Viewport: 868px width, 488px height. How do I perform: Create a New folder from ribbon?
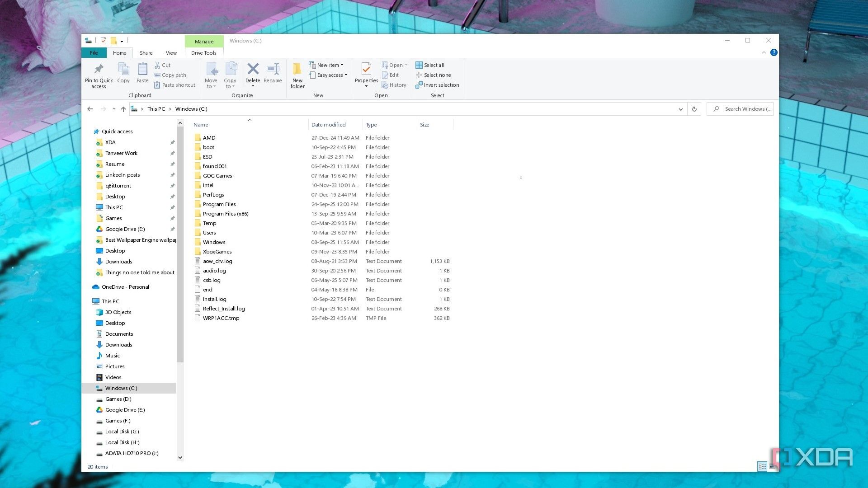tap(297, 75)
